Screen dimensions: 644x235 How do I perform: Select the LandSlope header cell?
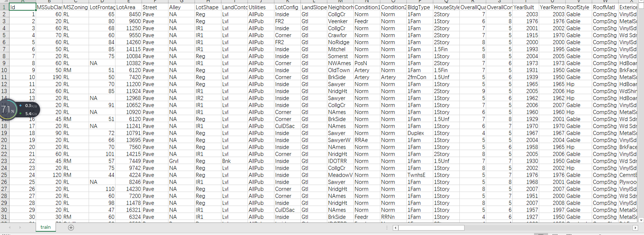(x=314, y=7)
